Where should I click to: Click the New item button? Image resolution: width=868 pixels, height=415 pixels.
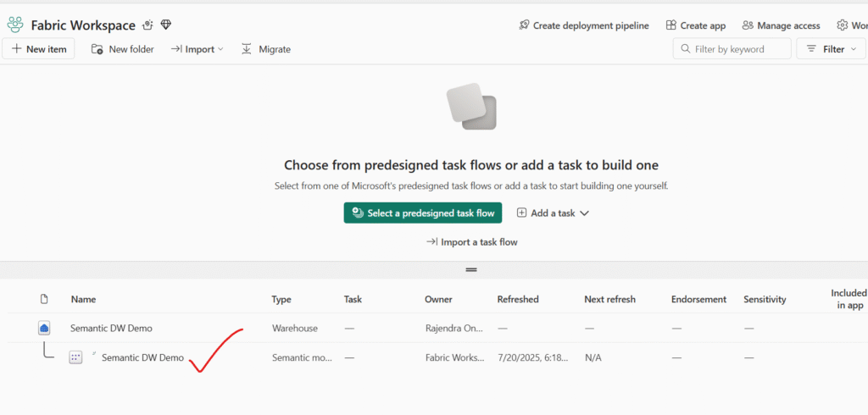(x=38, y=48)
